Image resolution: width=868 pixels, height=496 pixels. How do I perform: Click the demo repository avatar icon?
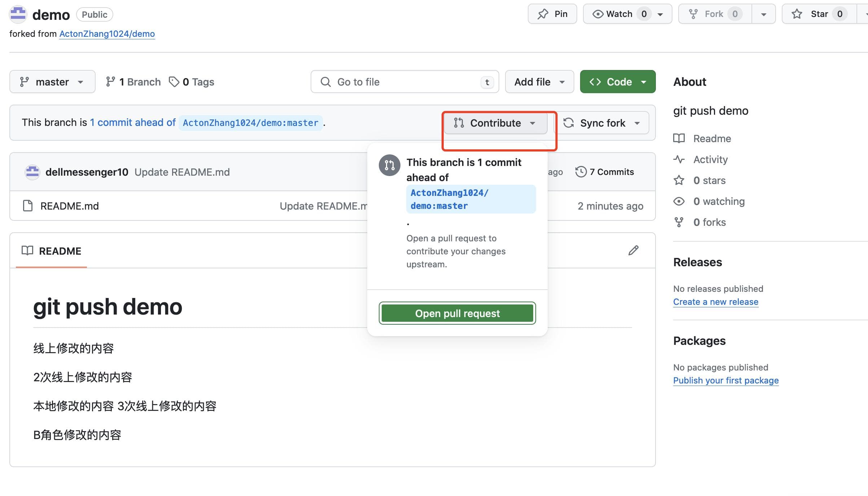point(18,14)
